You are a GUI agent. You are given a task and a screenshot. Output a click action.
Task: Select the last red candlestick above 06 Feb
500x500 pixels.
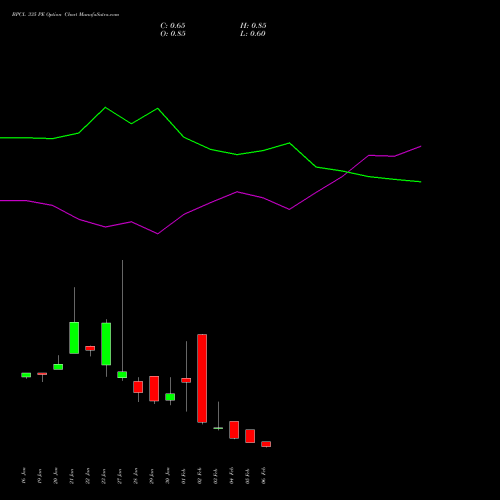[x=266, y=444]
